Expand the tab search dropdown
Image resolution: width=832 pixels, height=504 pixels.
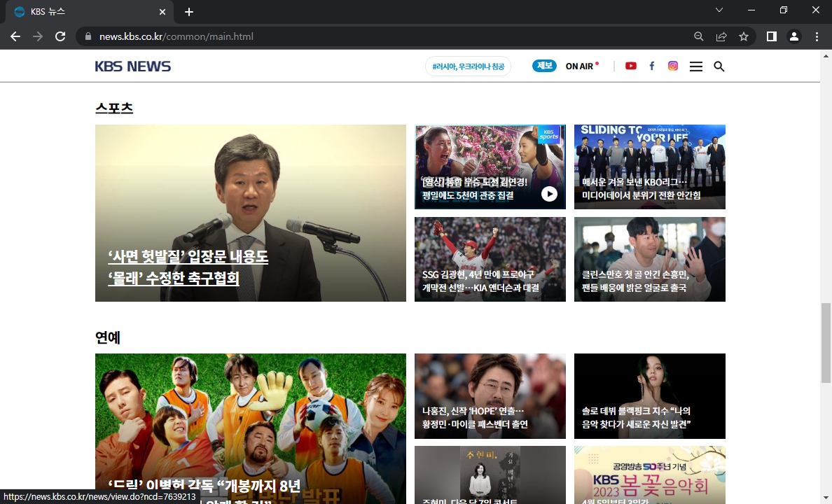(x=719, y=10)
